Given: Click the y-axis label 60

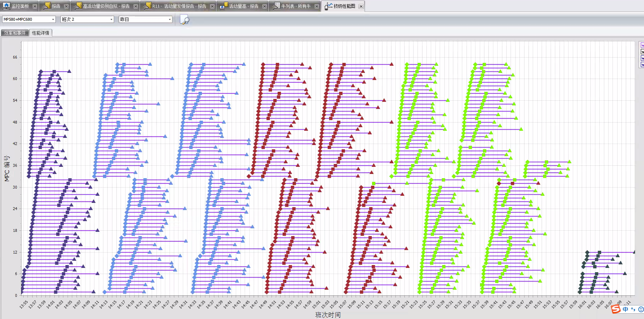Looking at the screenshot, I should 15,79.
